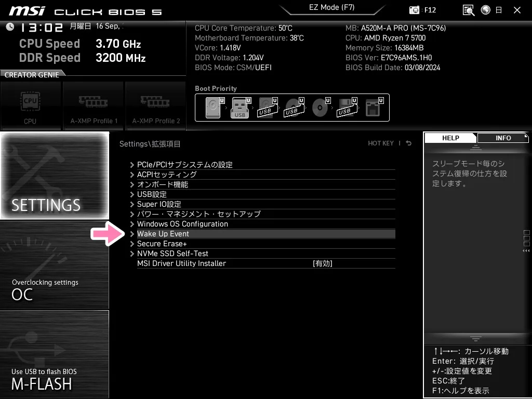532x399 pixels.
Task: Switch to the INFO tab
Action: [x=502, y=138]
